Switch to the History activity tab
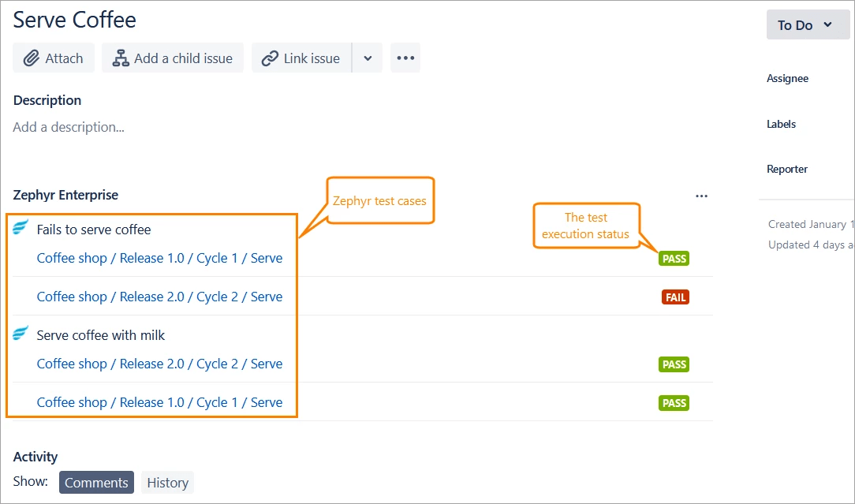Image resolution: width=855 pixels, height=504 pixels. click(167, 483)
